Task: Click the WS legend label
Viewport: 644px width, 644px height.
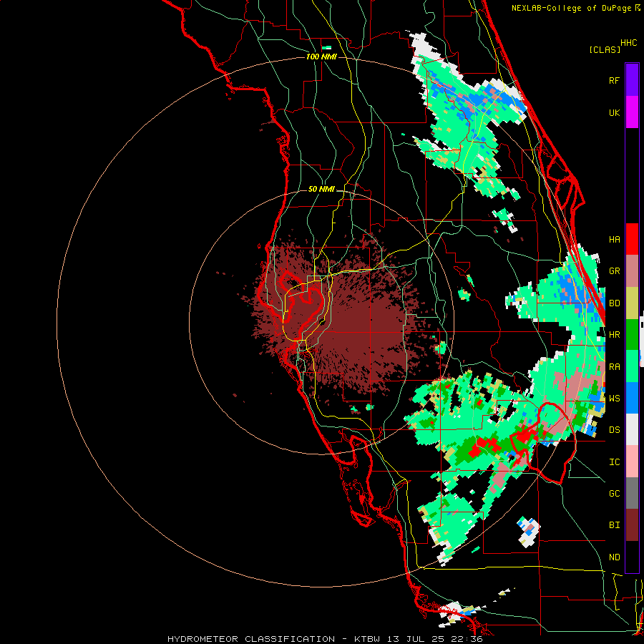Action: [614, 399]
